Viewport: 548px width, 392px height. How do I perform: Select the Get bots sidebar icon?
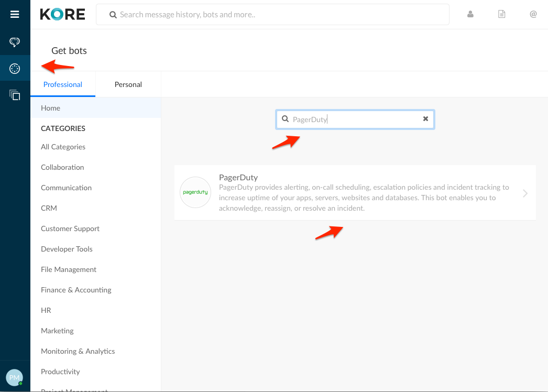(15, 69)
